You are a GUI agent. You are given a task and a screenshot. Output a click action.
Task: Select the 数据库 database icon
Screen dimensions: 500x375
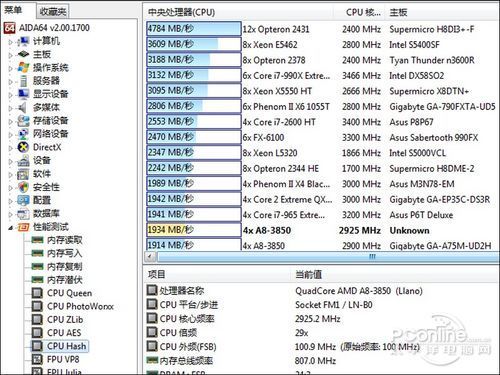click(23, 214)
